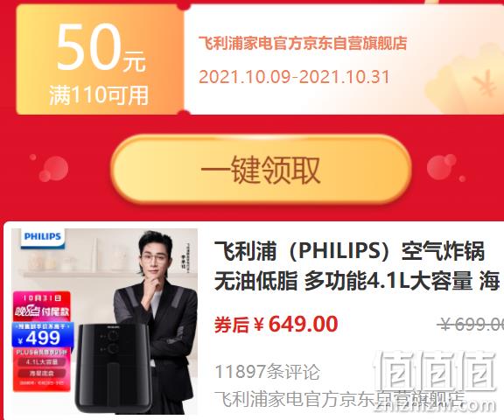Open the 11897条评论 reviews link
Image resolution: width=504 pixels, height=420 pixels.
coord(267,372)
